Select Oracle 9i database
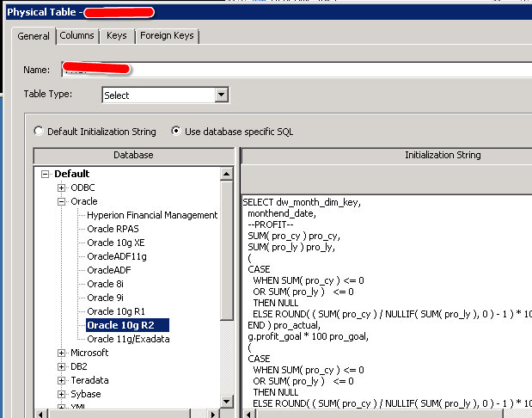Viewport: 532px width, 418px height. coord(105,298)
